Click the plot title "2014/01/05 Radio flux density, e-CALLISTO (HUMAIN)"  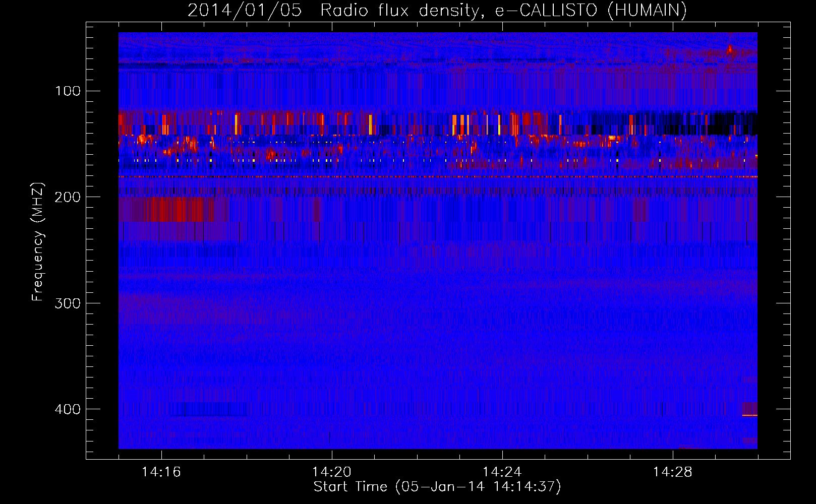tap(437, 10)
